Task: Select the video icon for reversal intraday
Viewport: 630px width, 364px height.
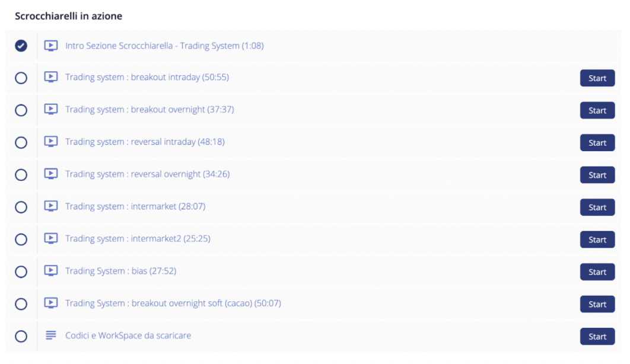Action: (x=50, y=141)
